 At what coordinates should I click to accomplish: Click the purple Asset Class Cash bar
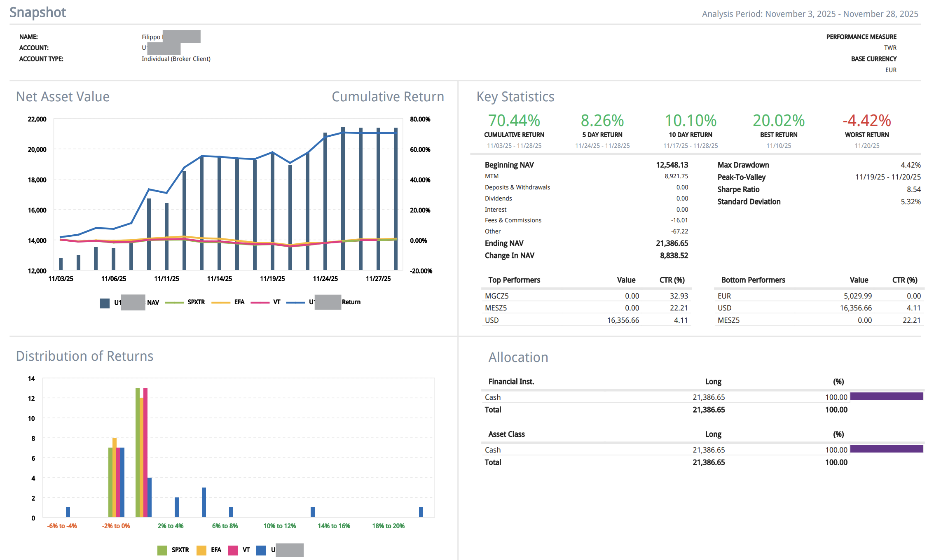886,449
